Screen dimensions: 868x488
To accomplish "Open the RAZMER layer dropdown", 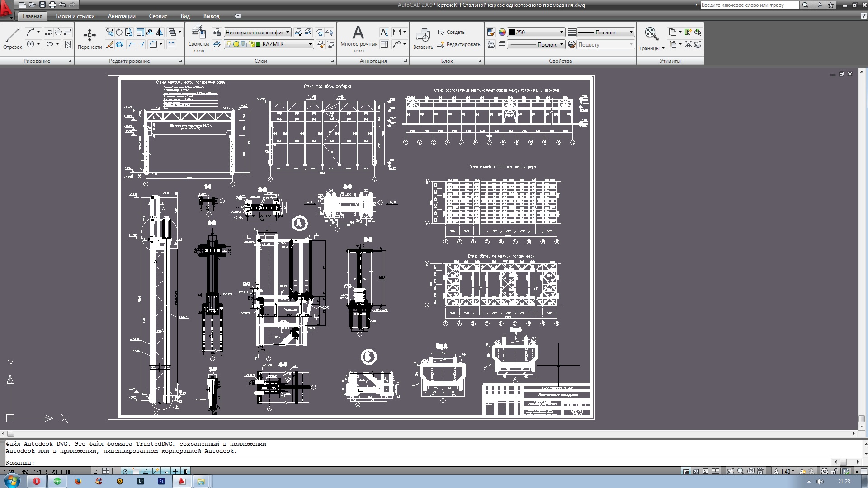I will coord(269,44).
